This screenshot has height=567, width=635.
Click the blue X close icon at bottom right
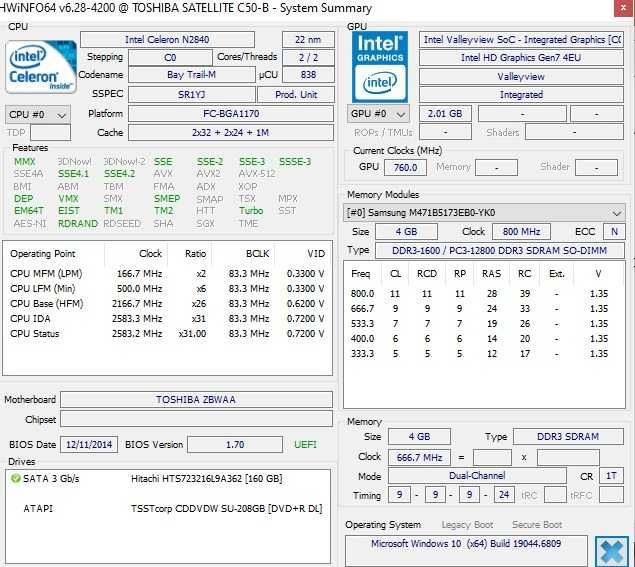[612, 552]
